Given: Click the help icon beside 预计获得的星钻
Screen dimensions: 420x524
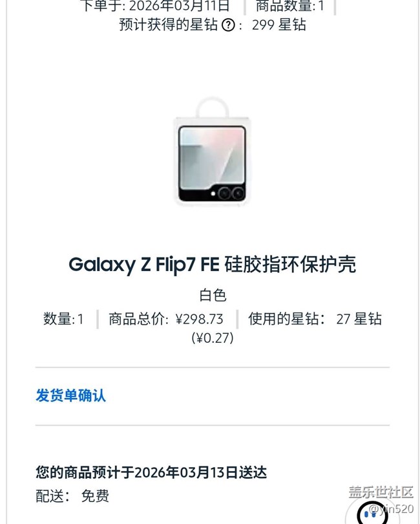Looking at the screenshot, I should click(x=228, y=25).
